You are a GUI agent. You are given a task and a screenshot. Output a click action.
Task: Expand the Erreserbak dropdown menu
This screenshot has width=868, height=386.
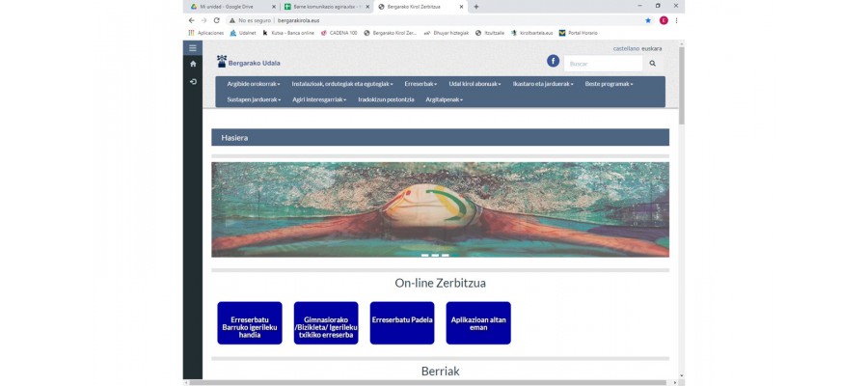pos(420,84)
